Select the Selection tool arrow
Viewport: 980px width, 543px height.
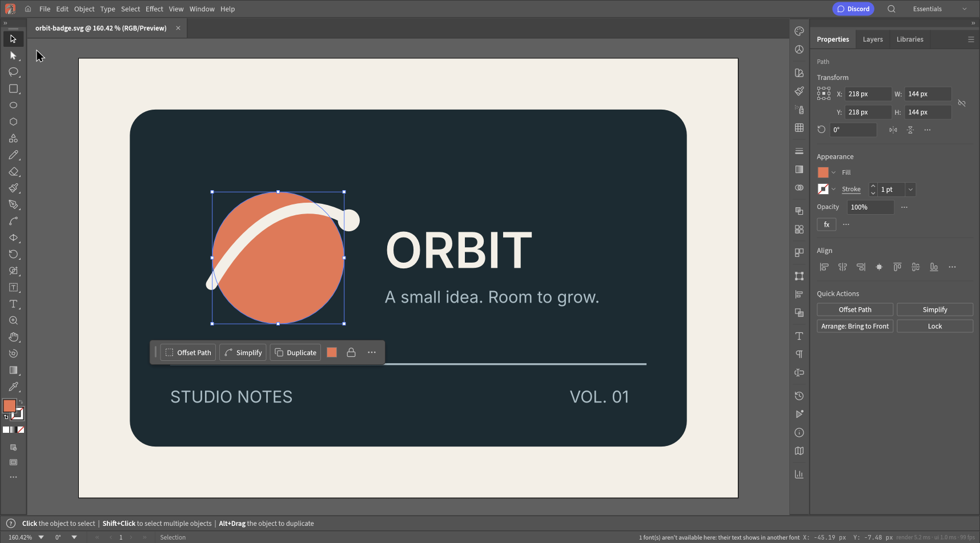pos(13,39)
